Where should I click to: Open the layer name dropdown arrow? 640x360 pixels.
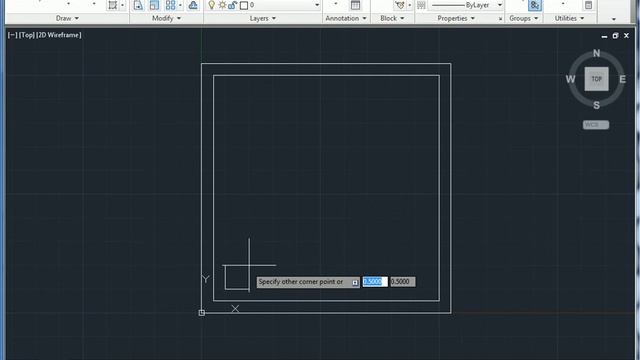click(317, 5)
